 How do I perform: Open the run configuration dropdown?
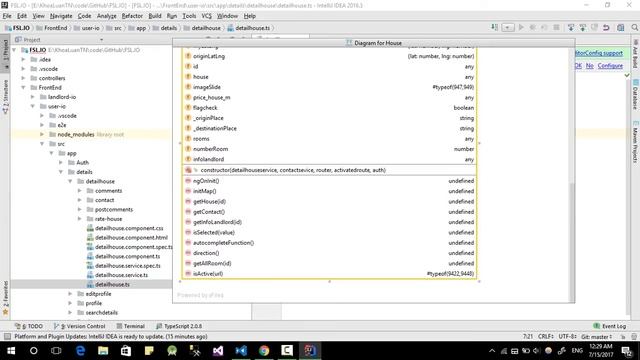coord(508,27)
